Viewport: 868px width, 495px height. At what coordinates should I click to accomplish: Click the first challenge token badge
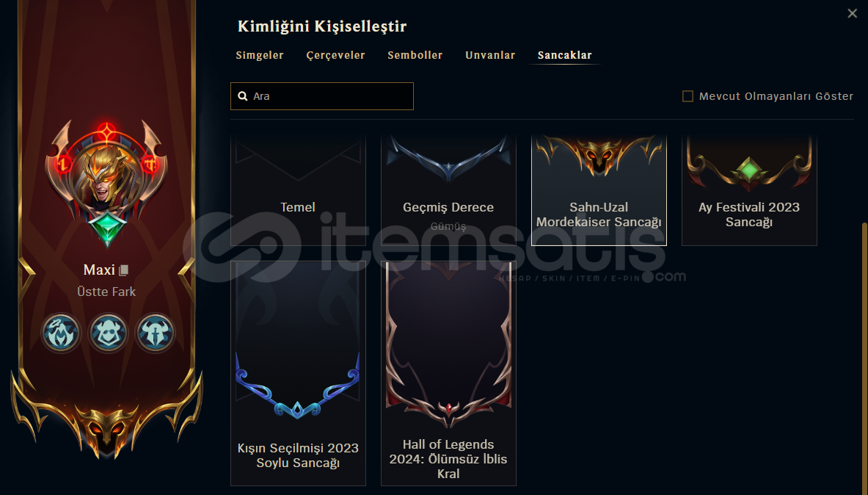pos(61,333)
